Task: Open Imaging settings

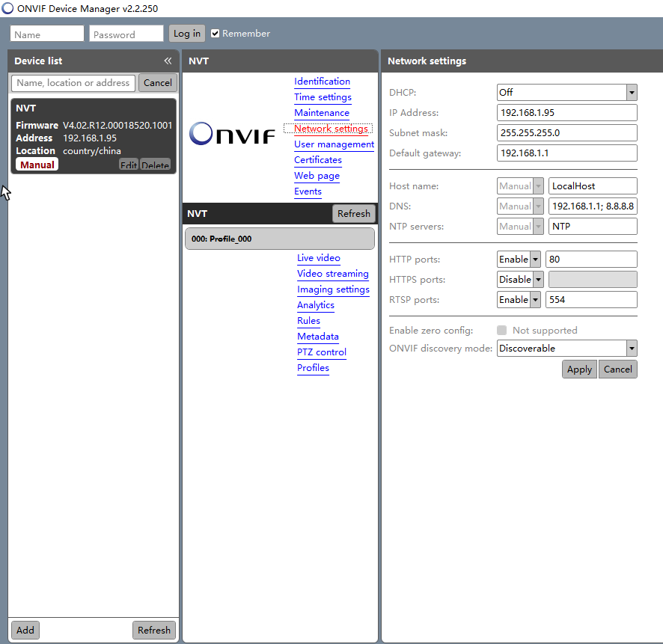Action: click(x=333, y=289)
